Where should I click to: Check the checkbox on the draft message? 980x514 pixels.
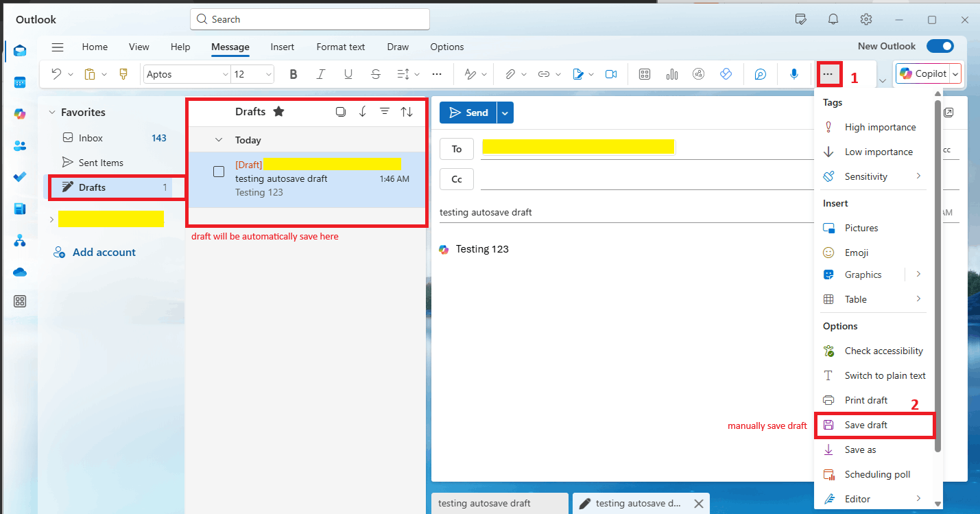coord(219,172)
